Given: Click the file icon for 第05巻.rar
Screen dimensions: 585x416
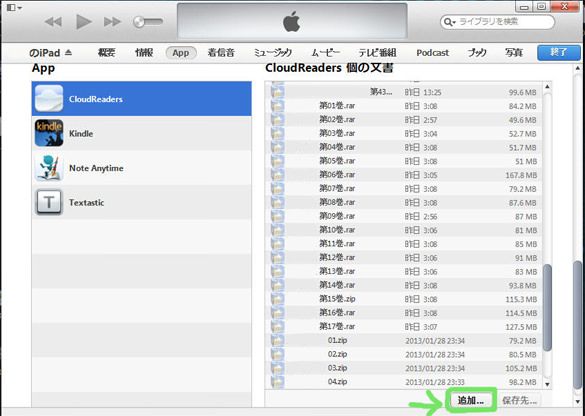Looking at the screenshot, I should coord(278,161).
